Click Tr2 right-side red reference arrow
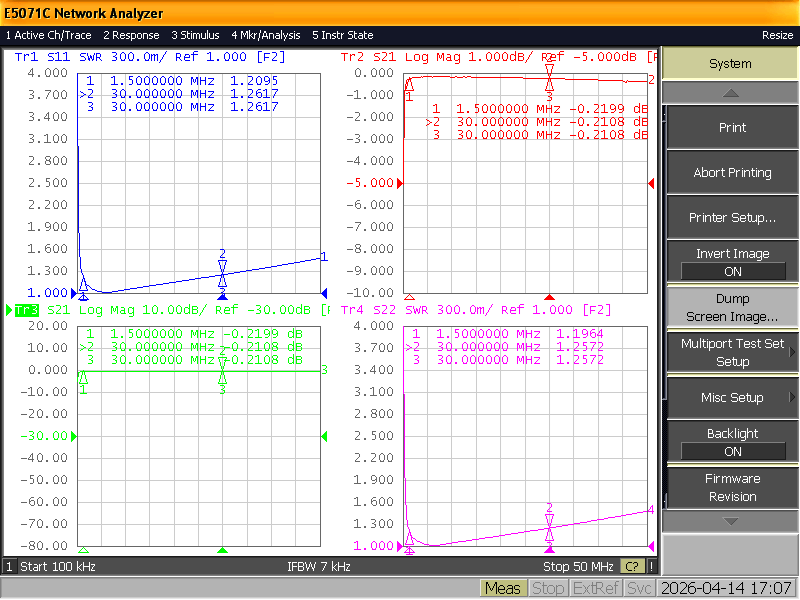This screenshot has width=800, height=600. pos(651,183)
